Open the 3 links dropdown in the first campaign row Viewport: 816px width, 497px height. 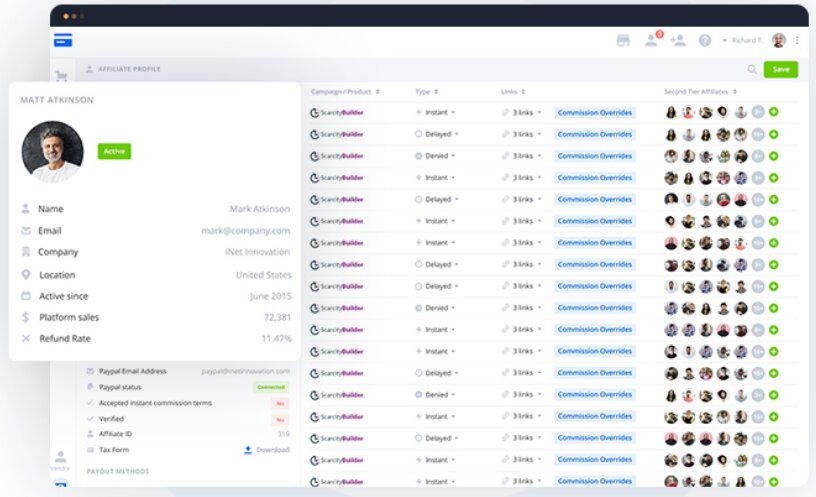[522, 112]
